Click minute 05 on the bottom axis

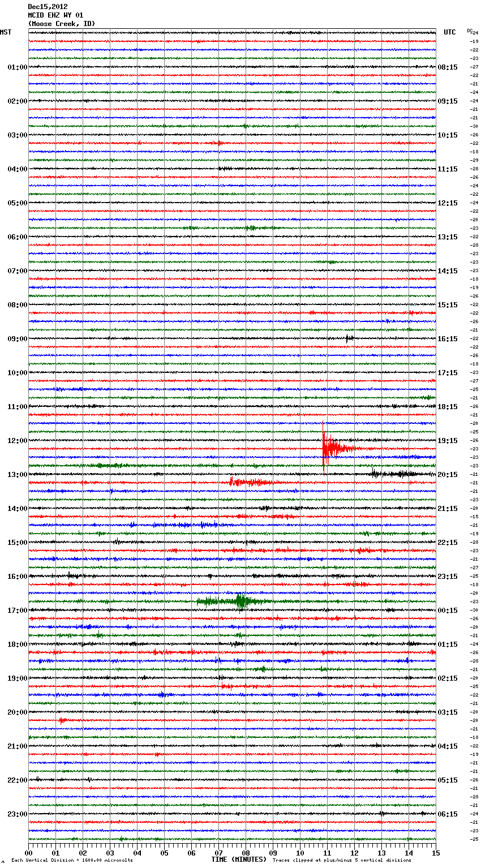[164, 853]
